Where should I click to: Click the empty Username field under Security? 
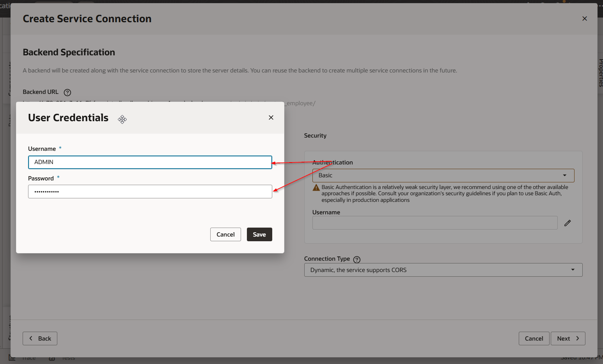coord(435,223)
